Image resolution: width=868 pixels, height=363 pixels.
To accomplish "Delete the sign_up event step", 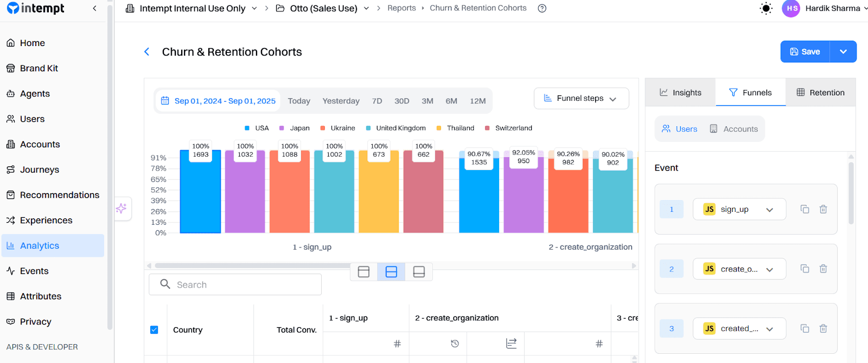I will pos(823,209).
